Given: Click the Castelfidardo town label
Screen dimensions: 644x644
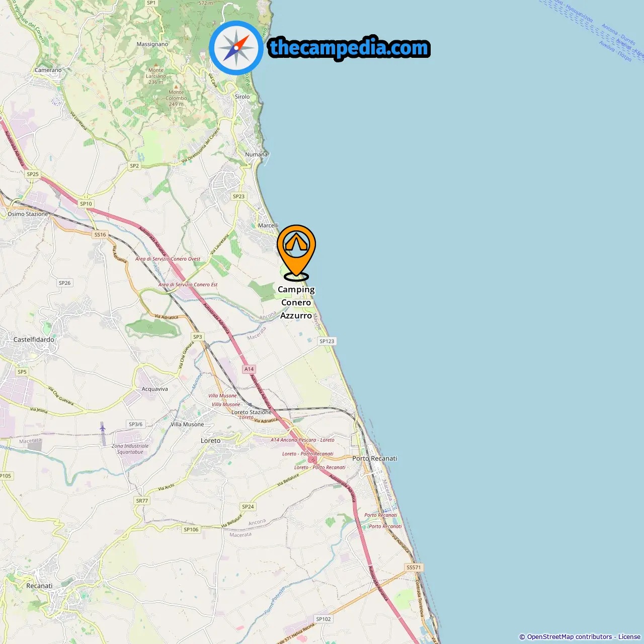Looking at the screenshot, I should click(34, 340).
